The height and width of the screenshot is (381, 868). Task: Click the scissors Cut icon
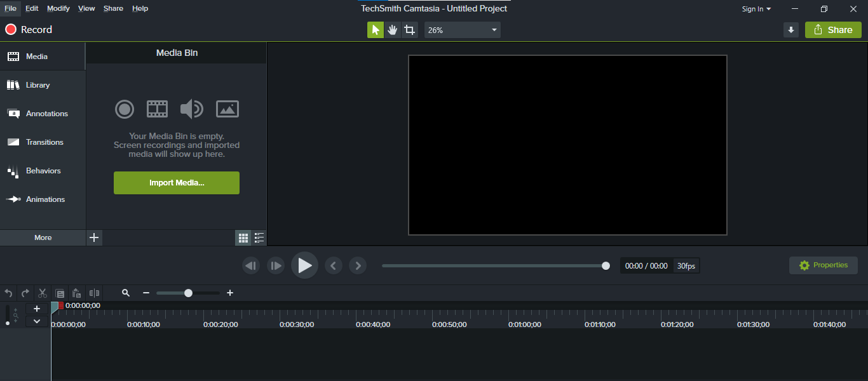coord(43,293)
